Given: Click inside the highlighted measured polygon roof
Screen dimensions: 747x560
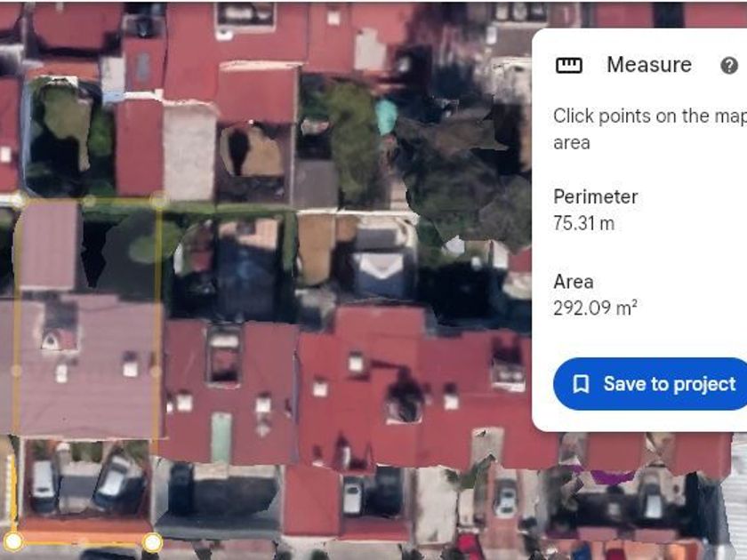Looking at the screenshot, I should pos(85,362).
